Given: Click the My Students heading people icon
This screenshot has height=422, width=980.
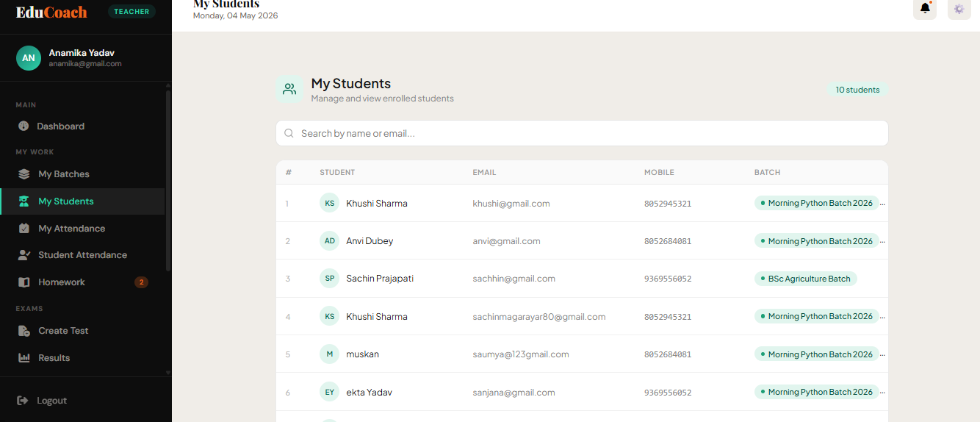Looking at the screenshot, I should pos(289,89).
